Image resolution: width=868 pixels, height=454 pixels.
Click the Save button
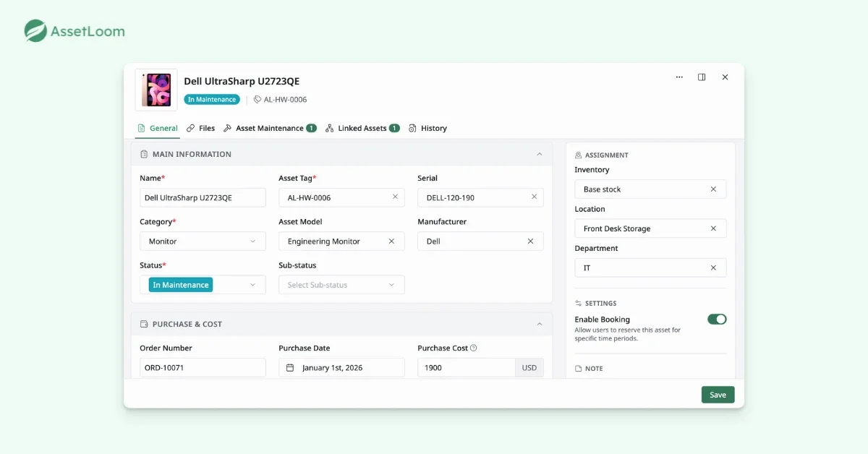718,395
